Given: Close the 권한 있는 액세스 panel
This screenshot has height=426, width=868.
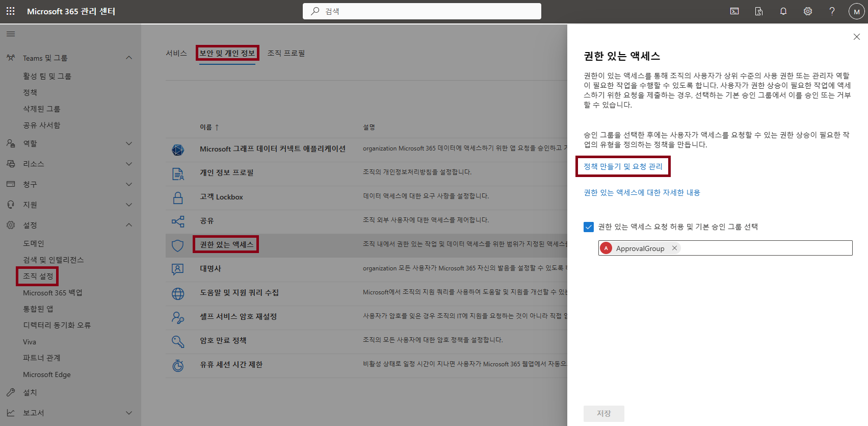Looking at the screenshot, I should click(857, 37).
